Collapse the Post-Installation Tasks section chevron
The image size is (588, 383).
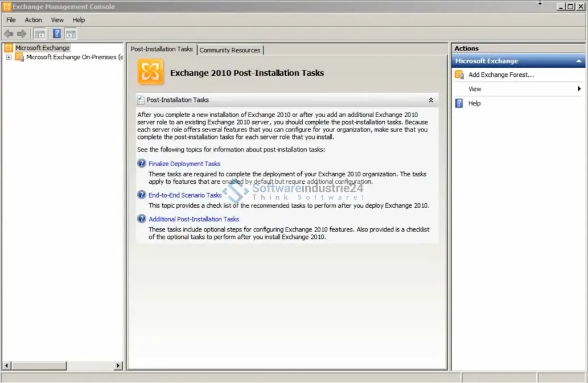click(x=431, y=100)
